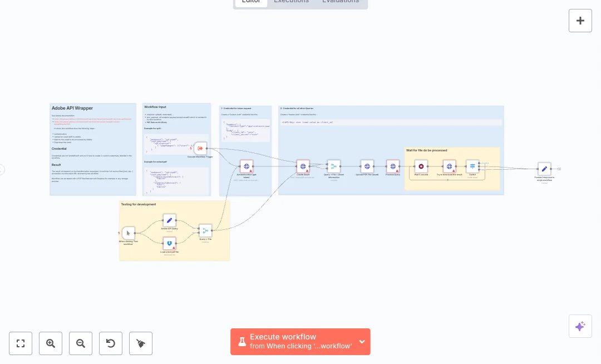Select the Editor tab

click(251, 2)
